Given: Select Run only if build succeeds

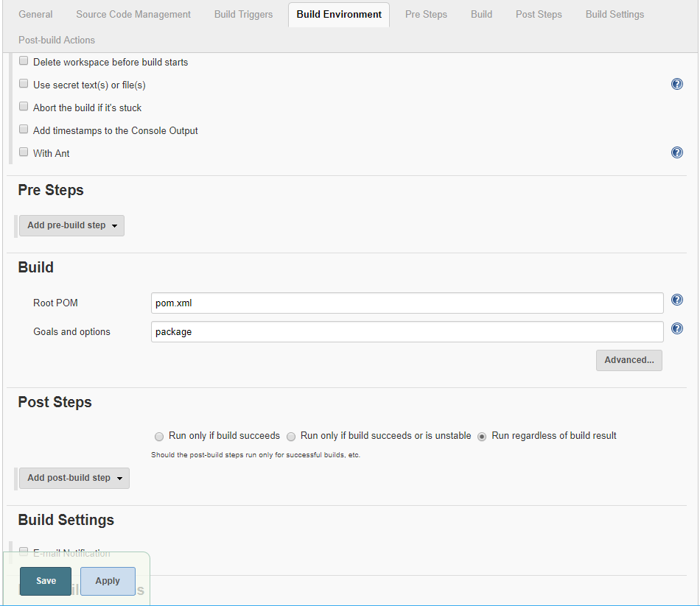Looking at the screenshot, I should pyautogui.click(x=159, y=437).
